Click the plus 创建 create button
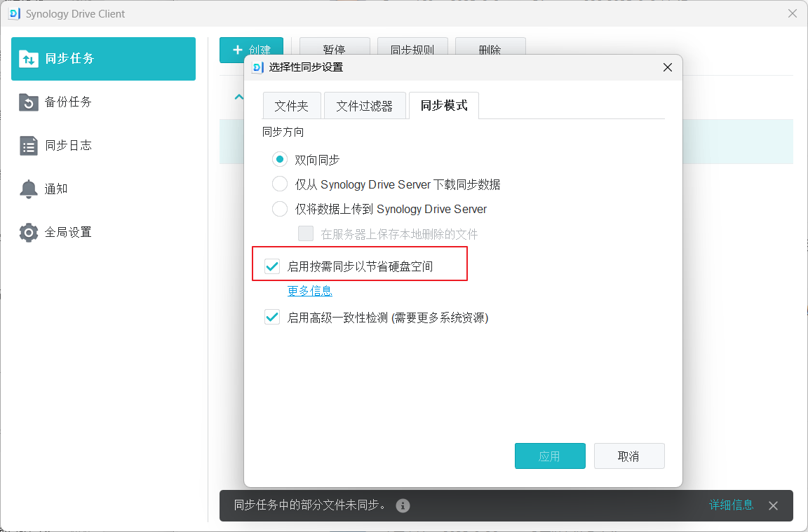Image resolution: width=808 pixels, height=532 pixels. 252,50
